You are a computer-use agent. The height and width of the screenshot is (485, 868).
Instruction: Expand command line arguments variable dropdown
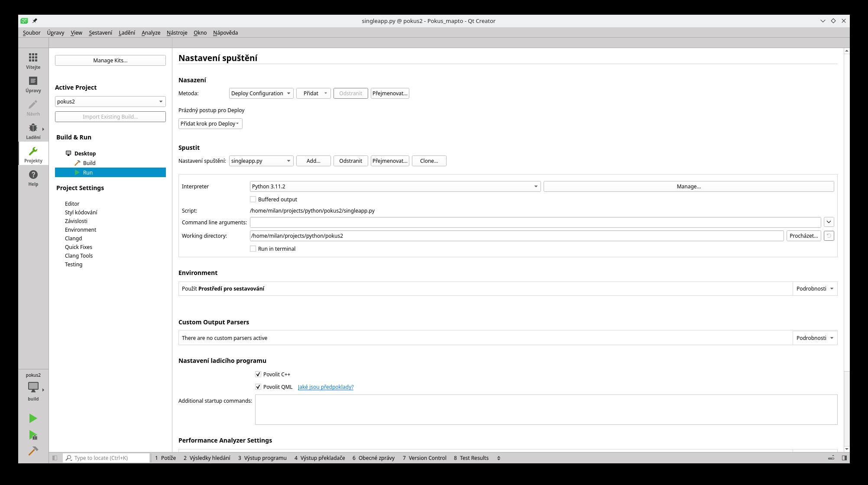(x=829, y=222)
